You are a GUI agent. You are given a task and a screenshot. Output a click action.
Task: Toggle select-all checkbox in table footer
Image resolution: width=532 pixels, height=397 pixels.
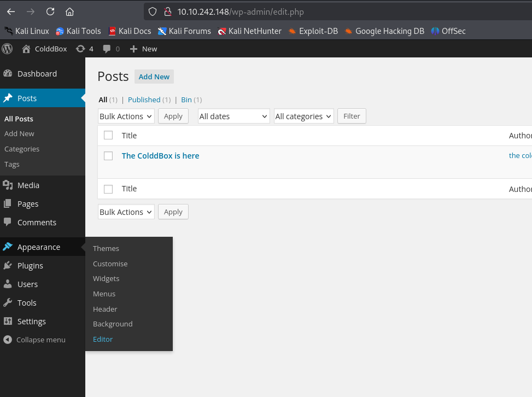pos(108,189)
